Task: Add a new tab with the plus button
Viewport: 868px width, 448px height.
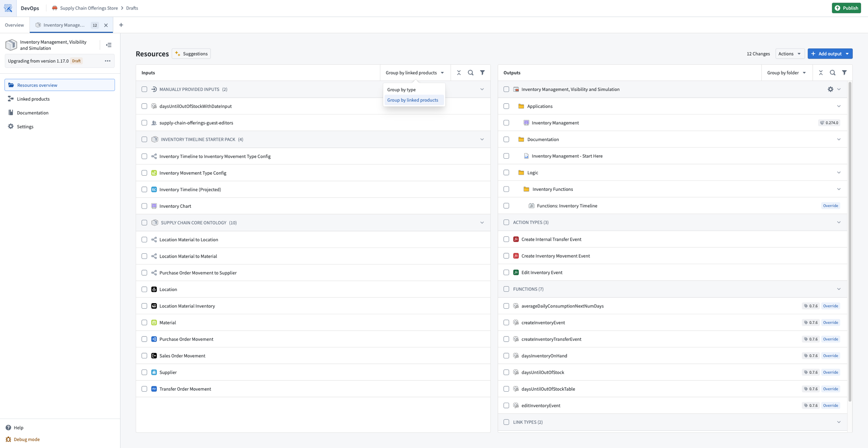Action: click(x=121, y=25)
